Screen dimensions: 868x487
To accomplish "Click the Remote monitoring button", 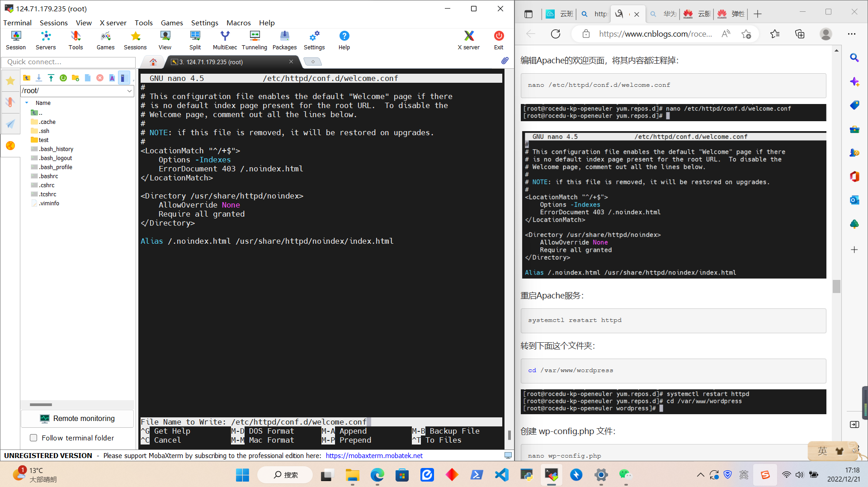I will 77,419.
